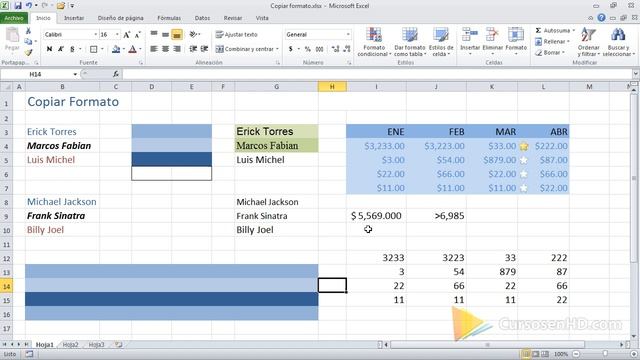Open Dar formato como tabla menu
Viewport: 640px width, 360px height.
pos(410,42)
